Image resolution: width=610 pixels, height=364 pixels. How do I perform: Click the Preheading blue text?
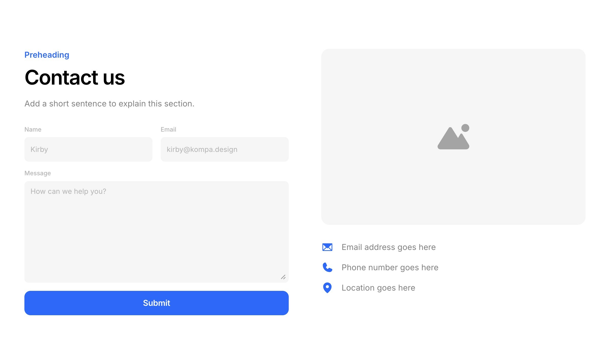(47, 55)
